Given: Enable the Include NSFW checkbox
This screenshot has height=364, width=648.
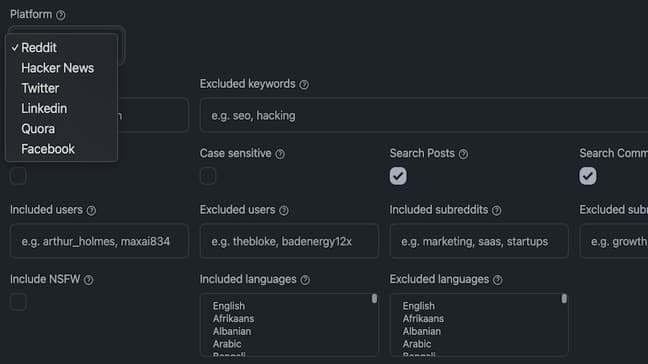Looking at the screenshot, I should click(x=19, y=302).
